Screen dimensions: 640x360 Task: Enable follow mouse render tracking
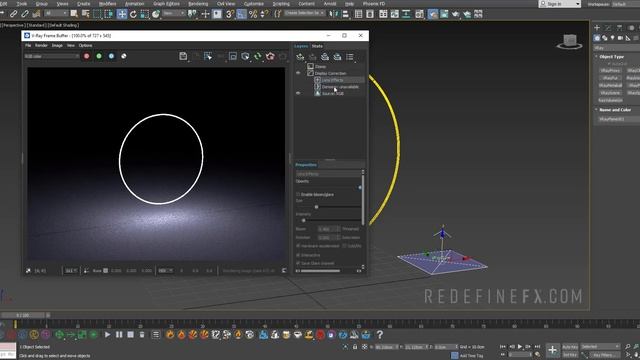coord(208,56)
